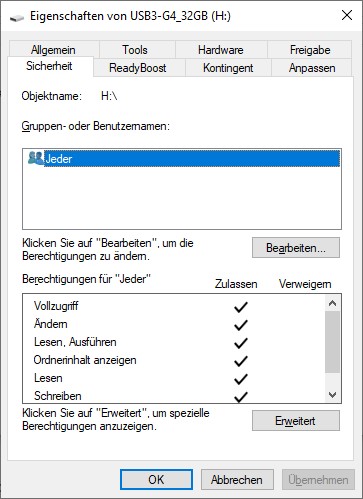This screenshot has height=499, width=363.
Task: Select the Jeder group users icon
Action: pyautogui.click(x=36, y=158)
